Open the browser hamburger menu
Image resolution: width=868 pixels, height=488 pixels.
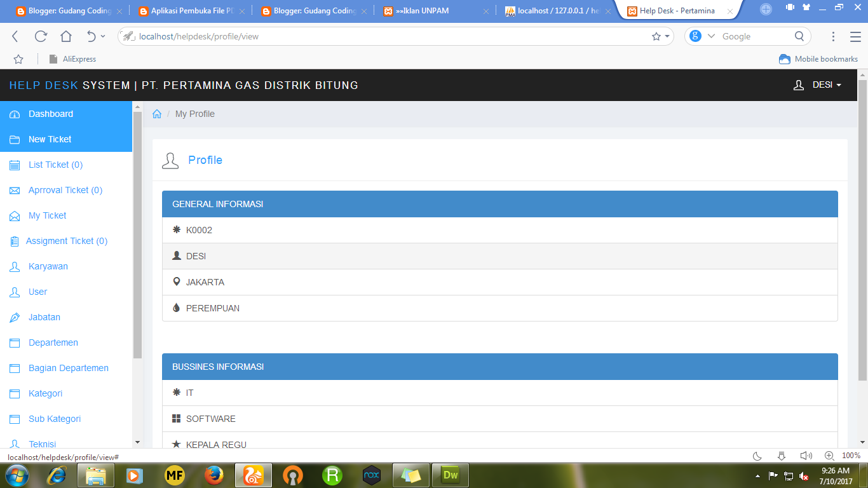click(855, 36)
